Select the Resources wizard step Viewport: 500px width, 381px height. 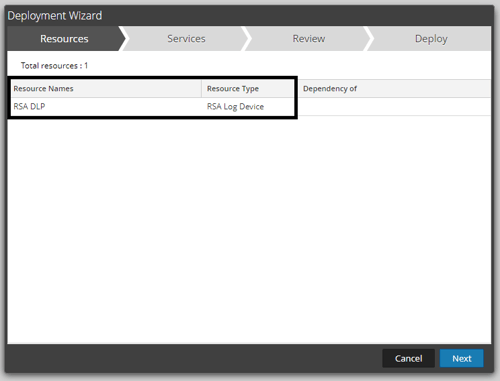point(64,39)
